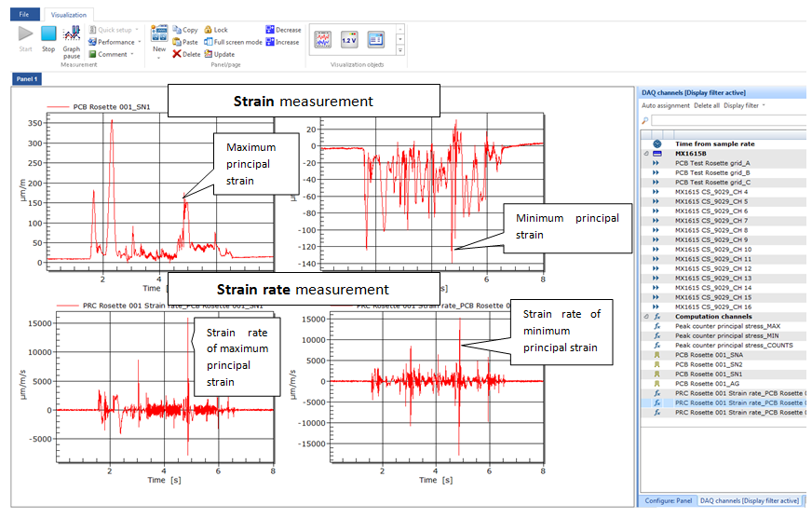This screenshot has width=812, height=518.
Task: Select MX1615 CS_9029_CH 13 channel
Action: click(723, 279)
